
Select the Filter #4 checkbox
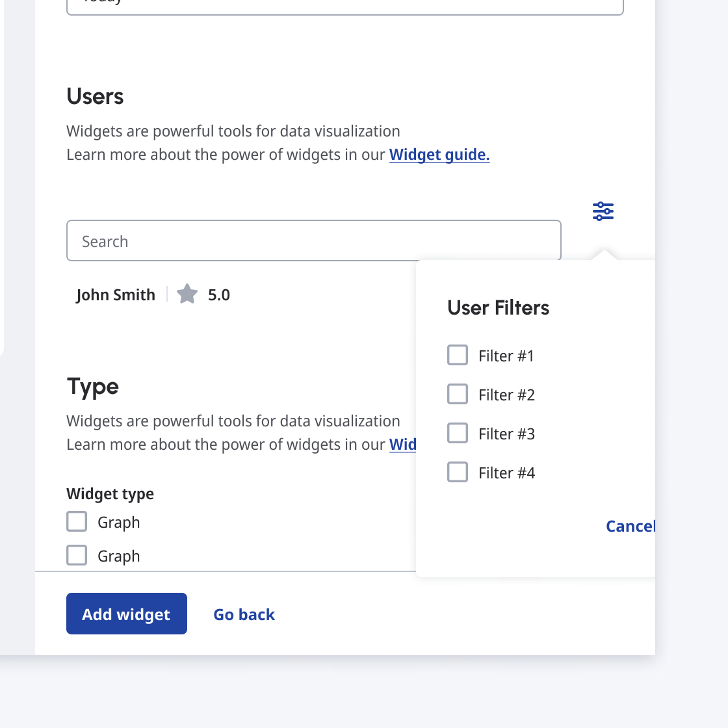[458, 473]
